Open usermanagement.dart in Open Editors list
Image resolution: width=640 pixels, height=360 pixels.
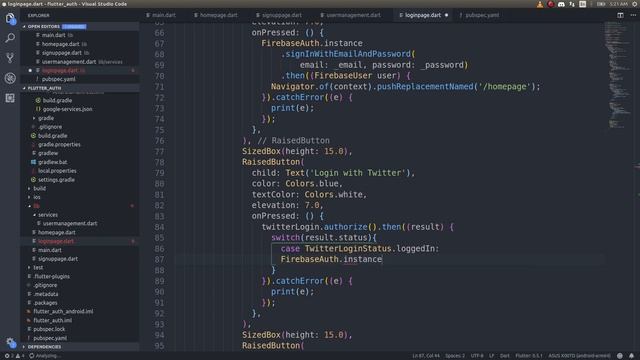click(69, 62)
